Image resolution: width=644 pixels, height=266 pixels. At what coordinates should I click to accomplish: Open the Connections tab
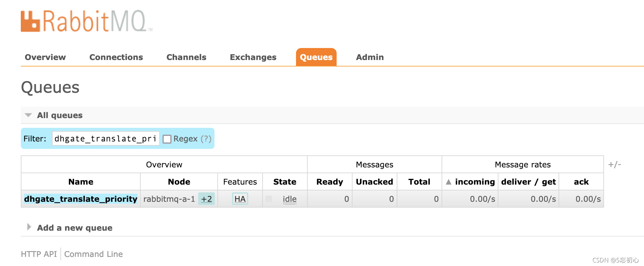click(x=116, y=57)
